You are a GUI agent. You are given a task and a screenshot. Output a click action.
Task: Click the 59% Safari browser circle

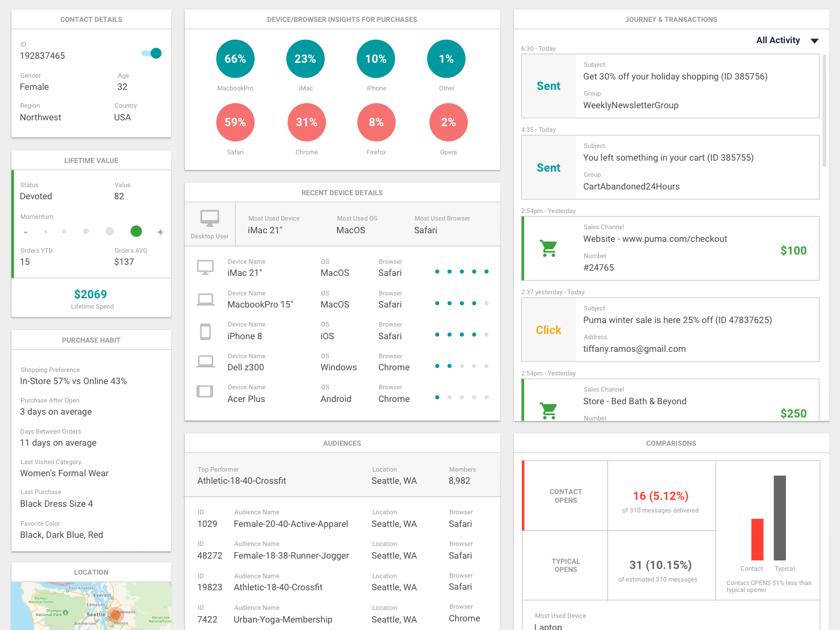235,122
